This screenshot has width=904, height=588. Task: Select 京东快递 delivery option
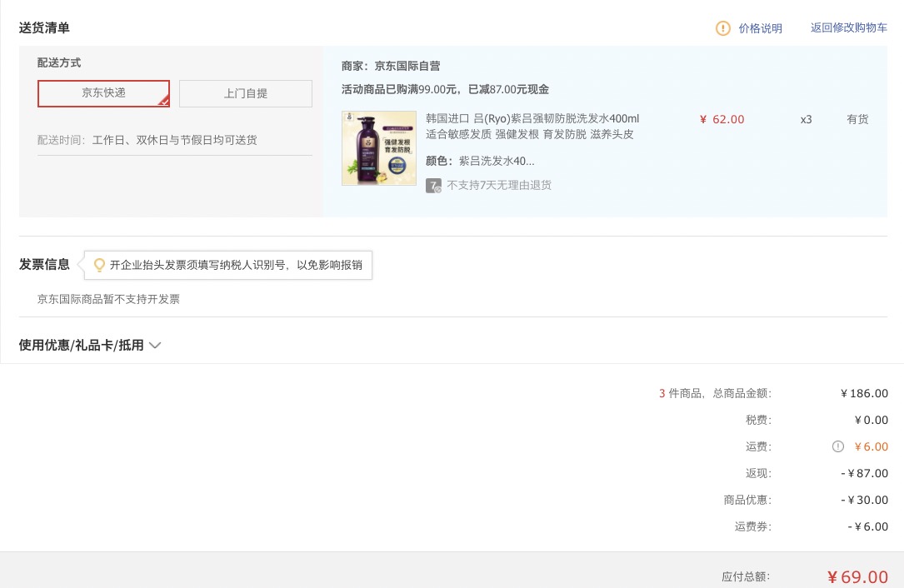[x=104, y=93]
